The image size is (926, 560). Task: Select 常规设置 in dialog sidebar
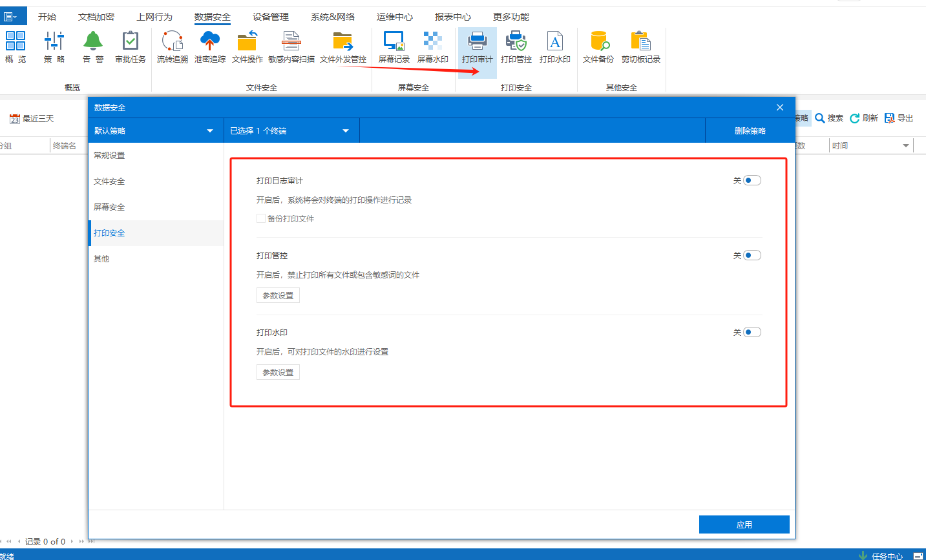[x=156, y=156]
